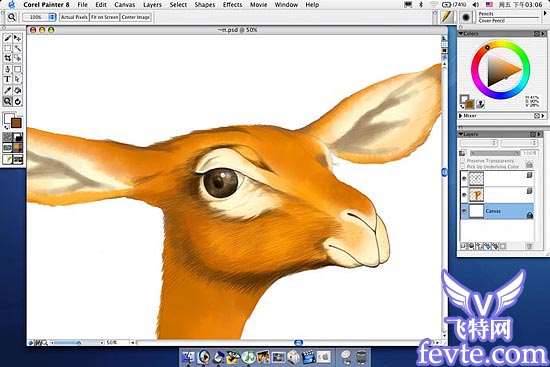Enable Pick Up Underlying Color checkbox
The image size is (550, 367).
(x=463, y=166)
